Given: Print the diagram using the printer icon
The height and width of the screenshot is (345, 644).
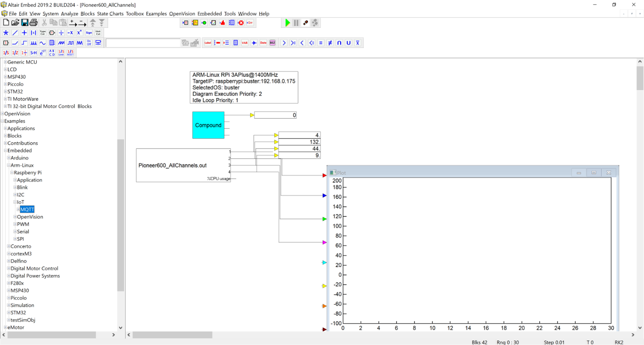Looking at the screenshot, I should (x=33, y=23).
